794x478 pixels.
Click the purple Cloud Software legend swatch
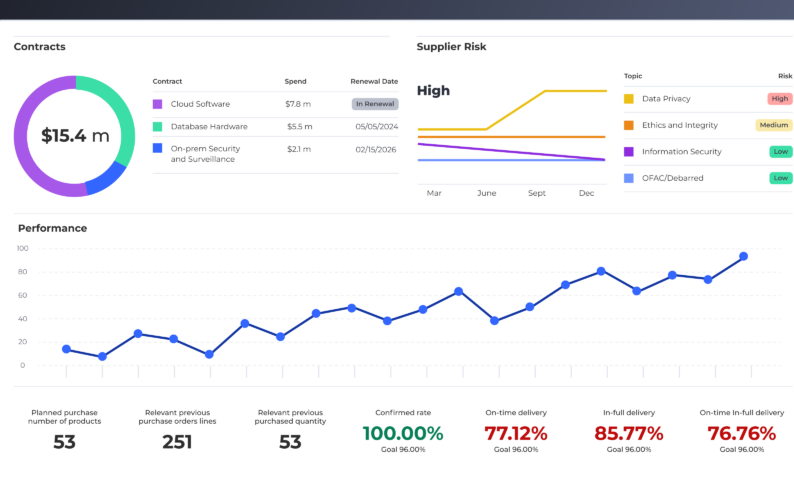coord(158,104)
